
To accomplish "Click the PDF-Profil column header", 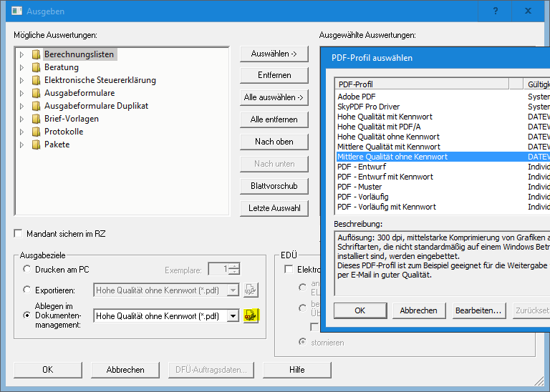I will pyautogui.click(x=423, y=84).
